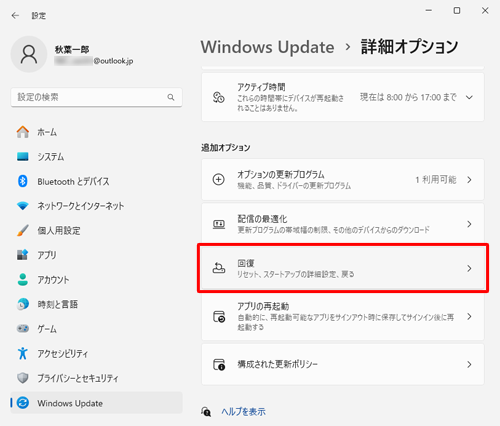Click the network Wi-Fi icon

(x=23, y=206)
